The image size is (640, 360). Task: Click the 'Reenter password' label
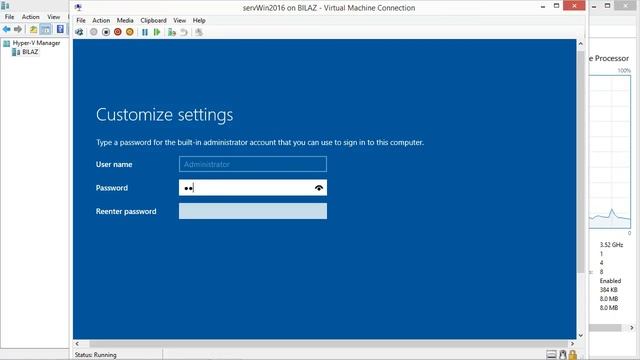click(x=126, y=211)
